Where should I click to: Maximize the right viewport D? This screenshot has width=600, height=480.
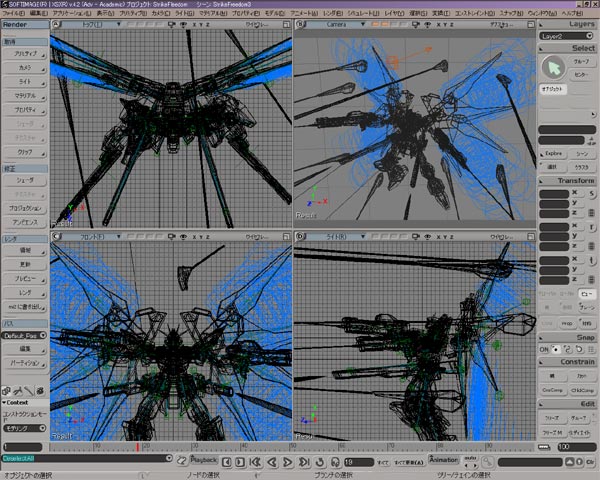click(531, 237)
